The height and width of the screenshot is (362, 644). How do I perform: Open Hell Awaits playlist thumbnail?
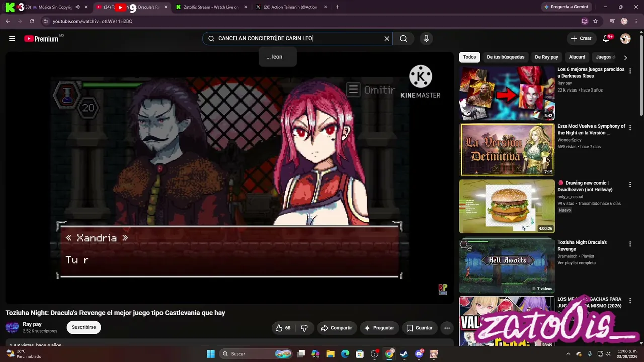[x=507, y=265]
